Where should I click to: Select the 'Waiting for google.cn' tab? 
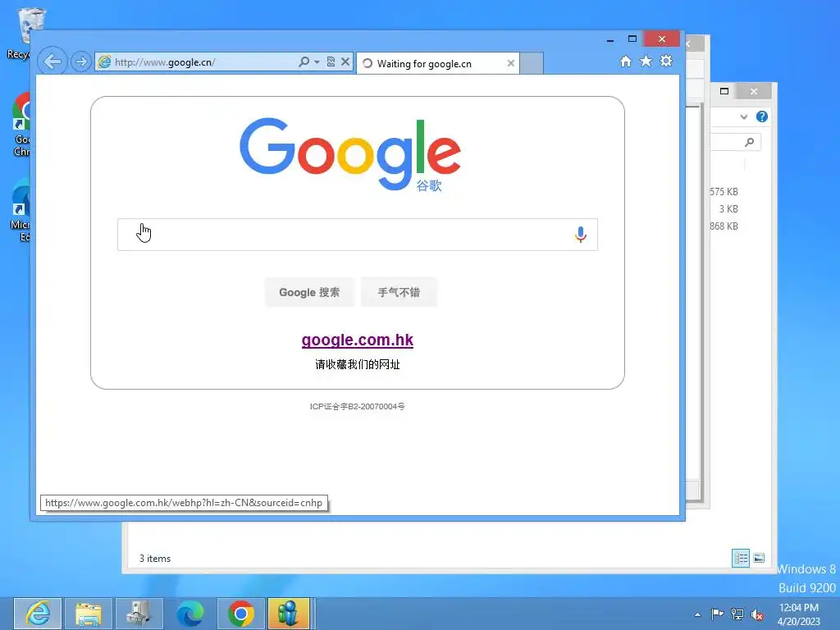[x=437, y=64]
